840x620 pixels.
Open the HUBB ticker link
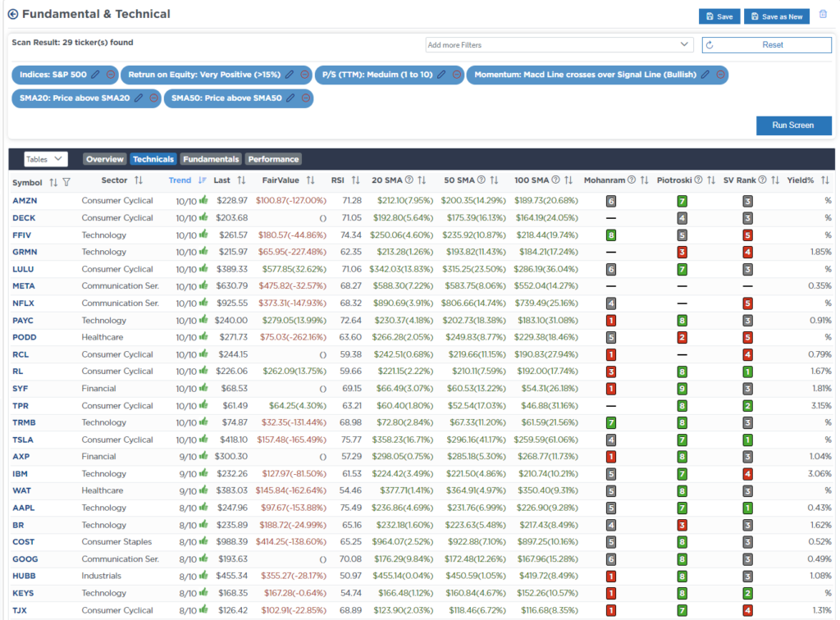pos(24,577)
